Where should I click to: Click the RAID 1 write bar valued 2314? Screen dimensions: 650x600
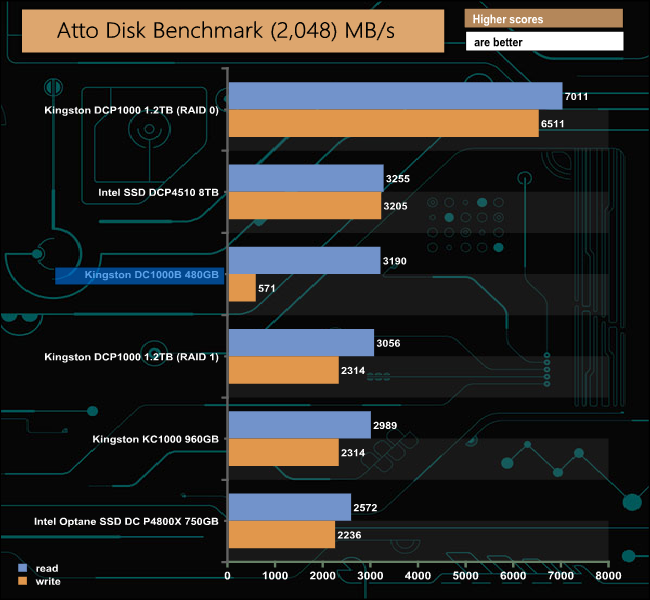pos(284,370)
